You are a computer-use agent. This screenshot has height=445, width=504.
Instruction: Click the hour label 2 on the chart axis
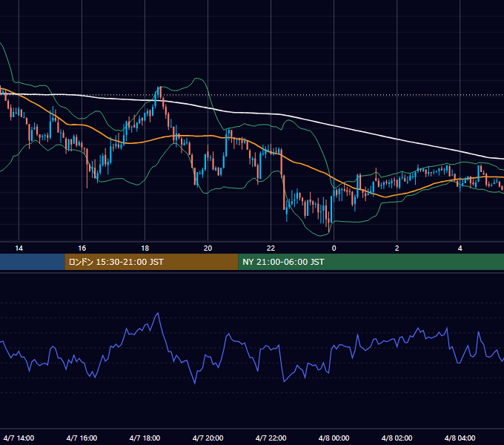coord(397,248)
